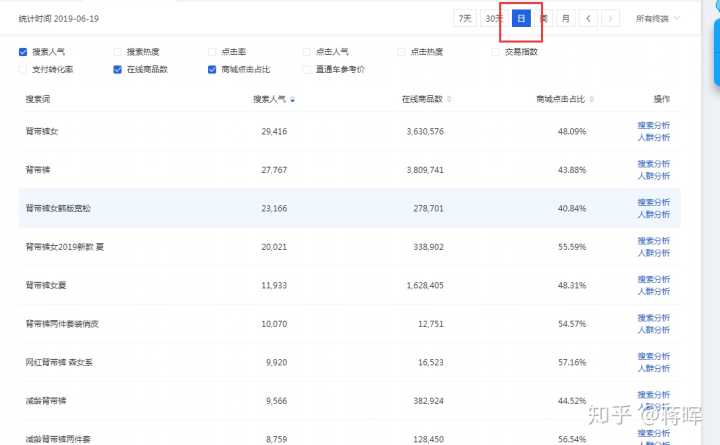Image resolution: width=720 pixels, height=445 pixels.
Task: Sort by 在线商品数 column arrow
Action: [449, 99]
